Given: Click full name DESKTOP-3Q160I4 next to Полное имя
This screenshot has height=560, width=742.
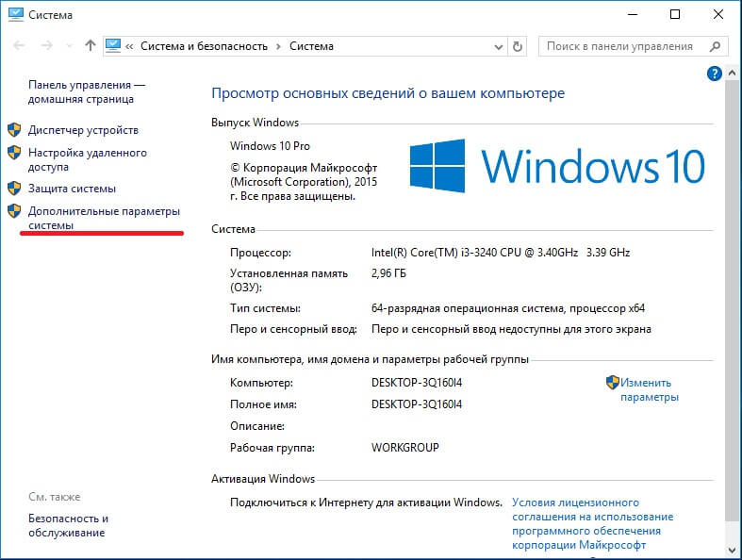Looking at the screenshot, I should tap(417, 404).
